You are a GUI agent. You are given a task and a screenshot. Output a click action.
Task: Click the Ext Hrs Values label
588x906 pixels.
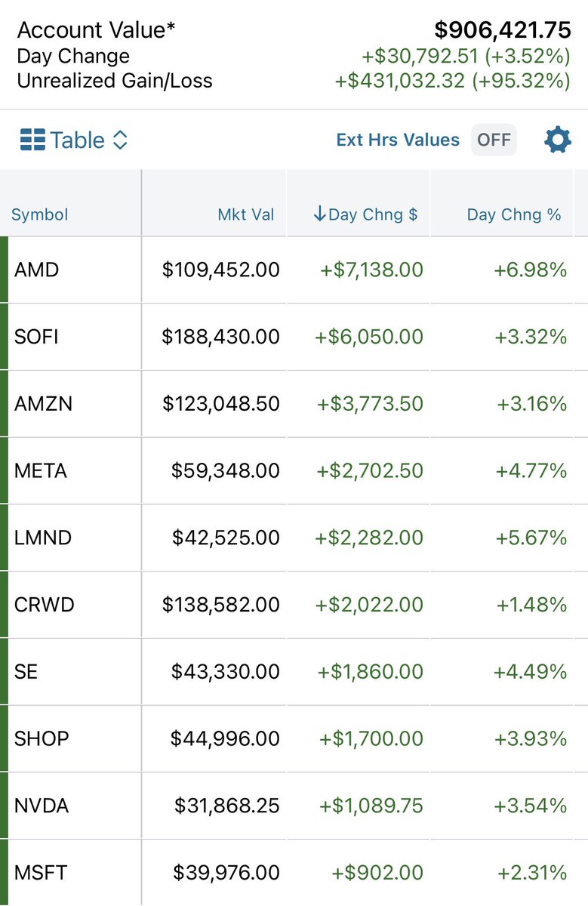point(398,140)
